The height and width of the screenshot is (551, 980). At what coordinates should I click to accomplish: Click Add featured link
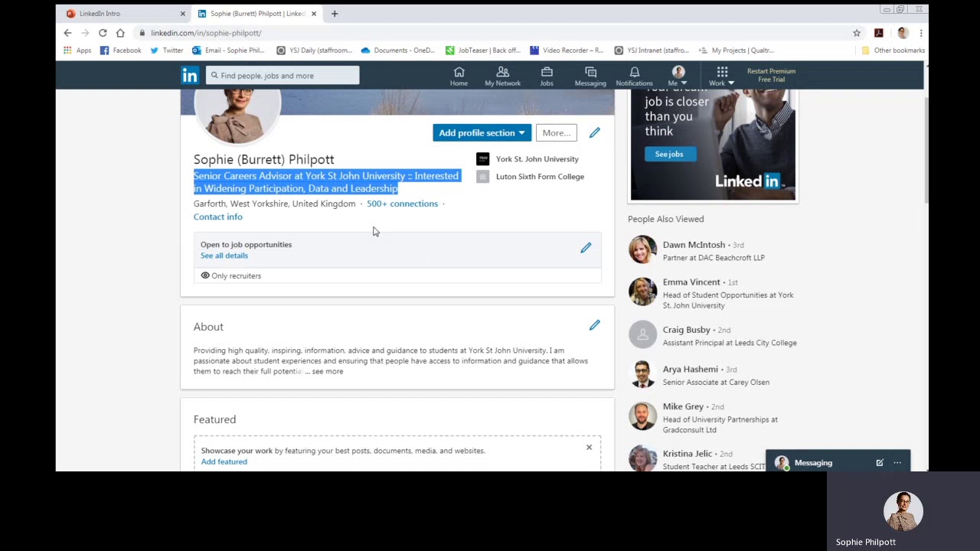(x=224, y=461)
